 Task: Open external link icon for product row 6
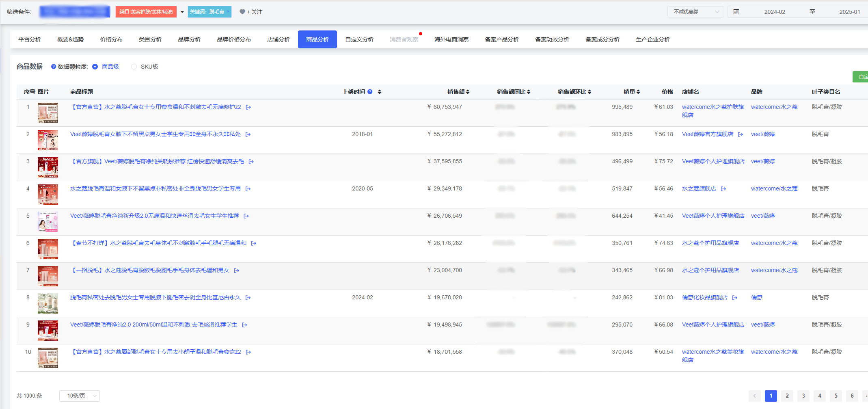tap(254, 243)
